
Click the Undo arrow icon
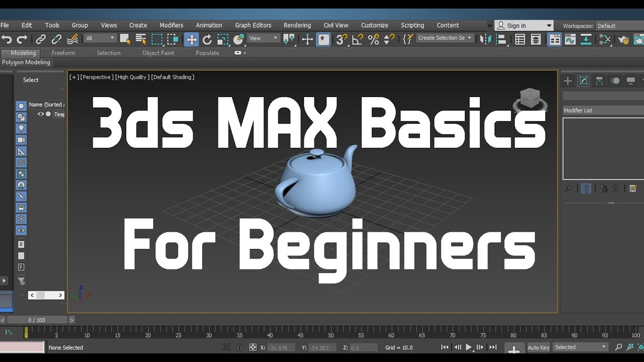[7, 39]
